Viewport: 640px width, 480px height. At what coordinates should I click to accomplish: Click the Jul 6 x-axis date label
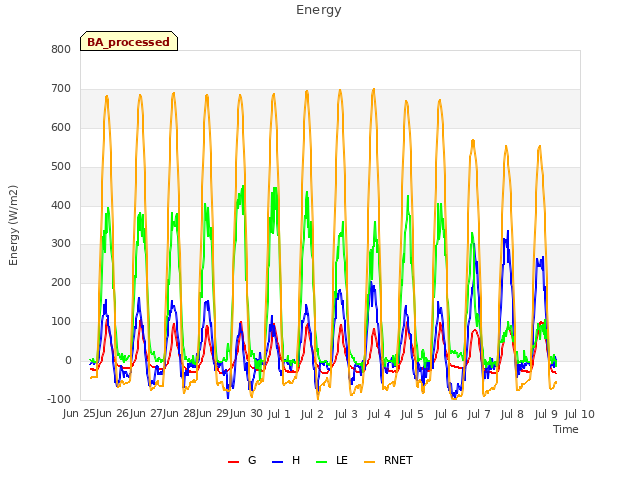click(446, 414)
